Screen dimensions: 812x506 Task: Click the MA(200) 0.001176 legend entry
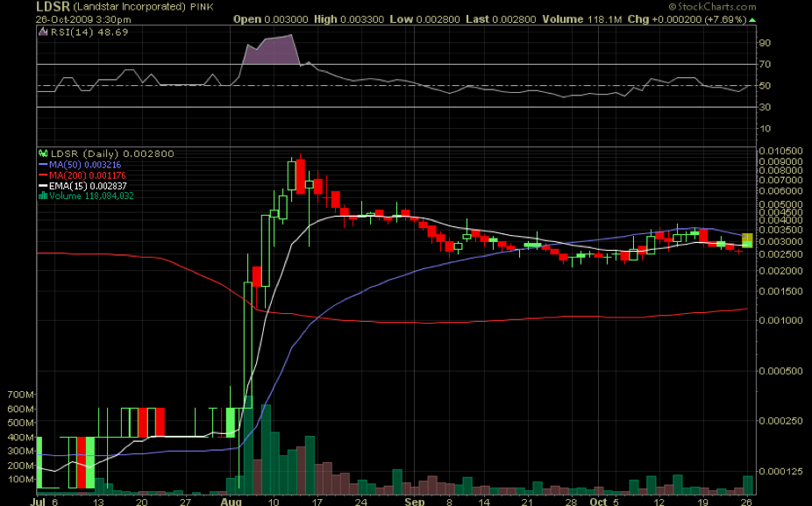click(88, 175)
